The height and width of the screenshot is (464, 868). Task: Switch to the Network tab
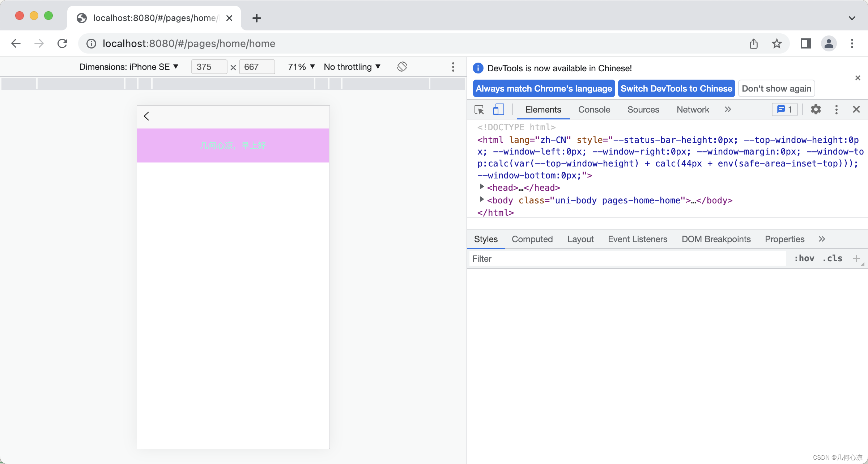[693, 110]
